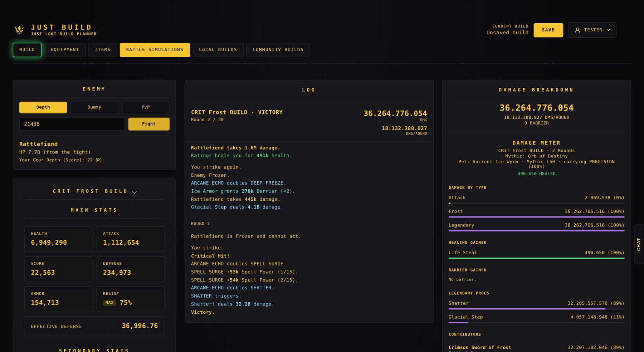Click 'Glacial Step deals 4.1B damage.' log line
644x352 pixels.
[237, 207]
